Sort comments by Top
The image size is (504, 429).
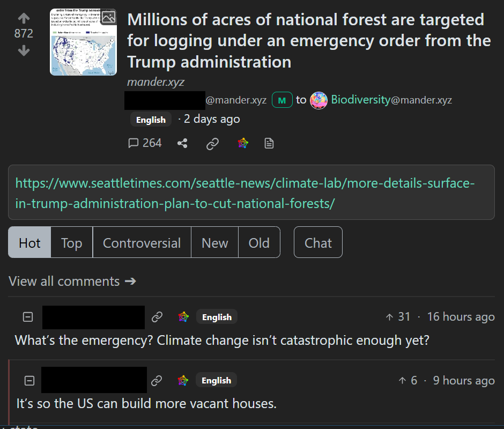point(71,243)
